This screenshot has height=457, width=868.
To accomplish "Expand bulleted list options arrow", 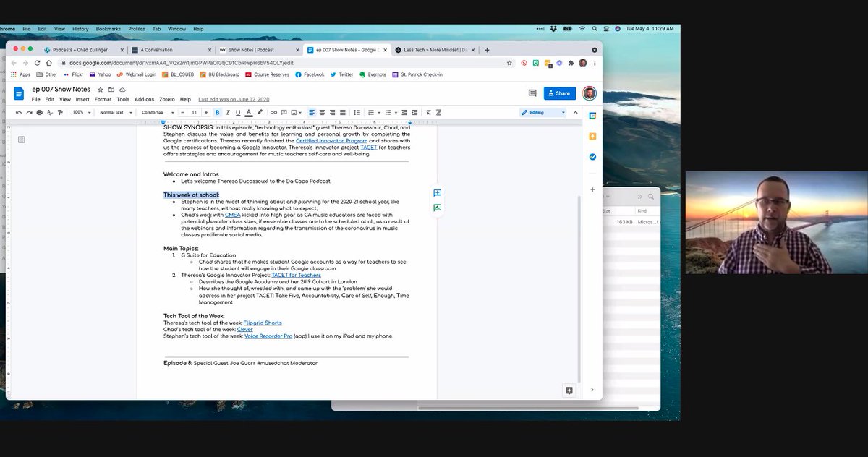I will (396, 113).
